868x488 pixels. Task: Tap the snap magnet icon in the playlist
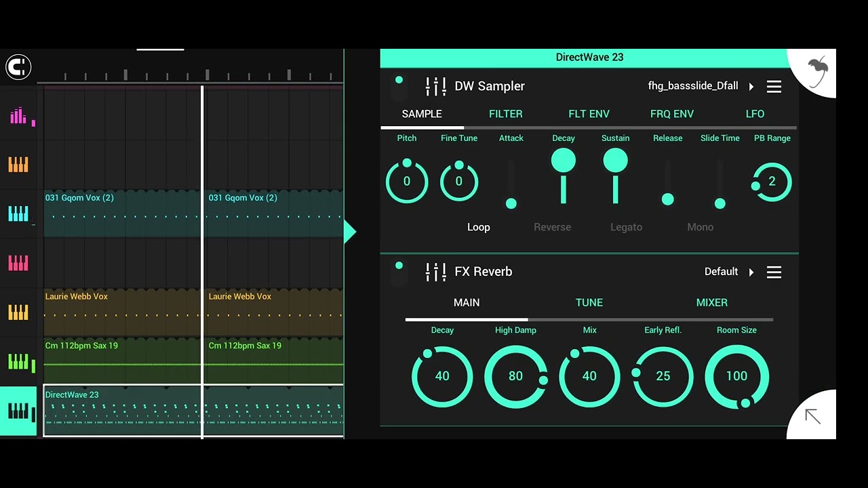coord(18,66)
